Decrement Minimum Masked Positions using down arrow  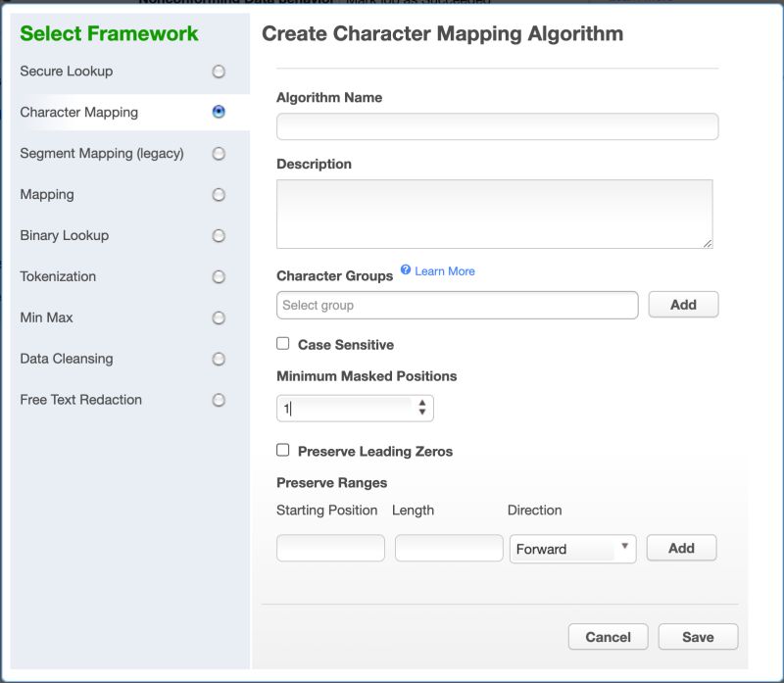tap(421, 412)
